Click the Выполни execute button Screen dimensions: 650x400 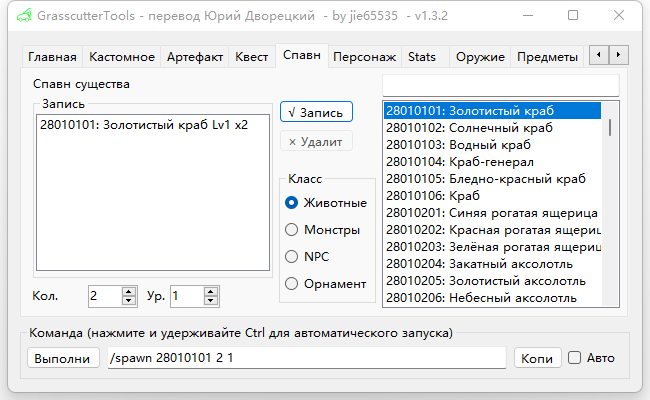pyautogui.click(x=61, y=358)
